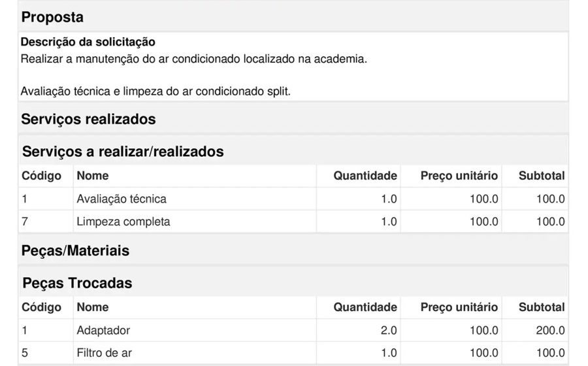Select the Peças Trocadas table title

pyautogui.click(x=77, y=283)
